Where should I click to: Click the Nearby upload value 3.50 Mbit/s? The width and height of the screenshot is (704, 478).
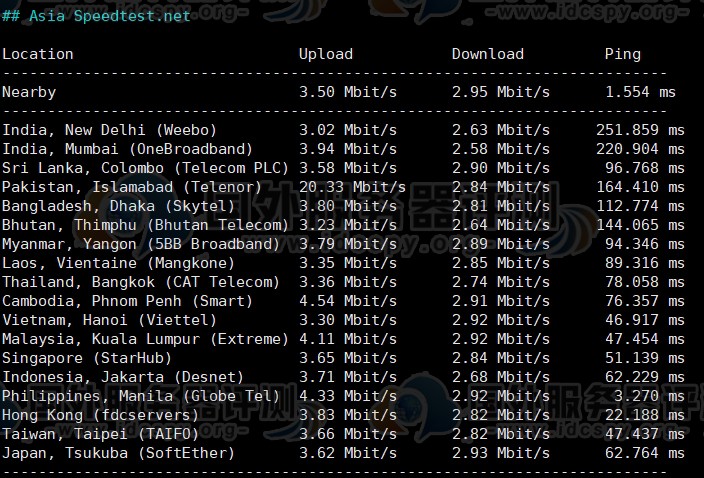348,92
